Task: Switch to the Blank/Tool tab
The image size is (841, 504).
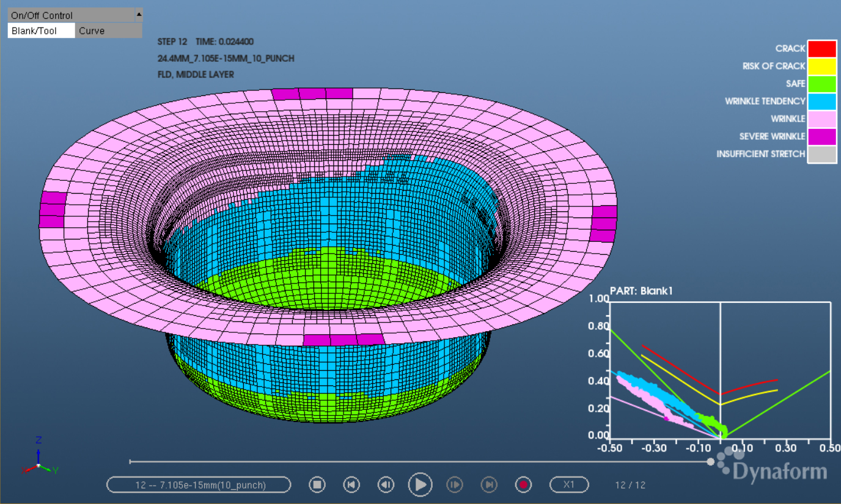Action: click(41, 31)
